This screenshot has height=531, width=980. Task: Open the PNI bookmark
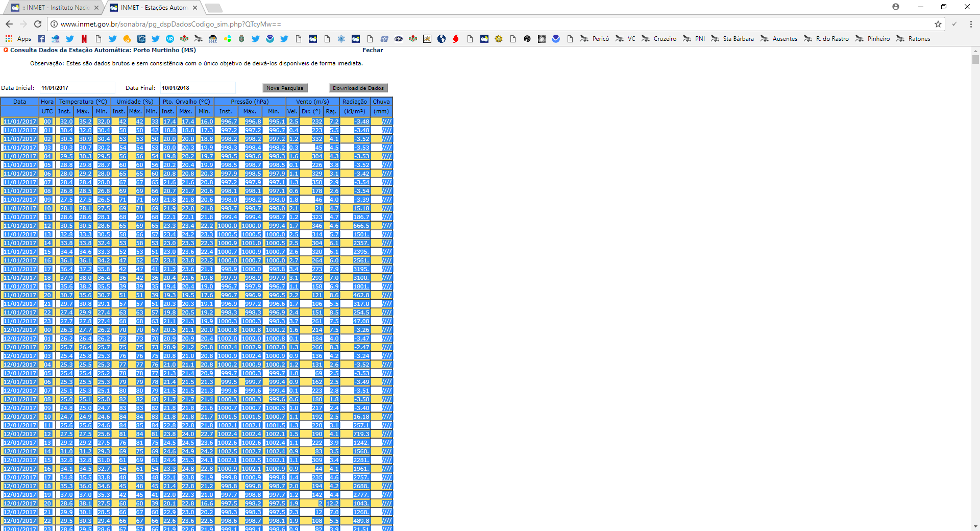click(694, 39)
